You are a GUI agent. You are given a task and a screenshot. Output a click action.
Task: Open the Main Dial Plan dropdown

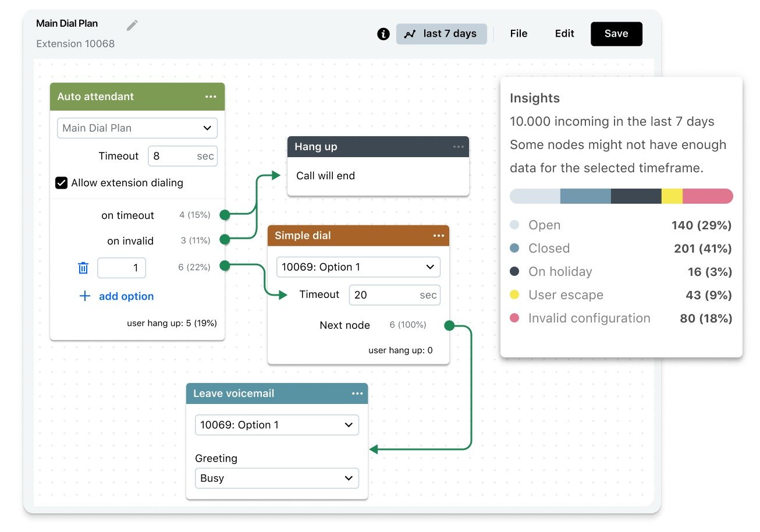137,128
